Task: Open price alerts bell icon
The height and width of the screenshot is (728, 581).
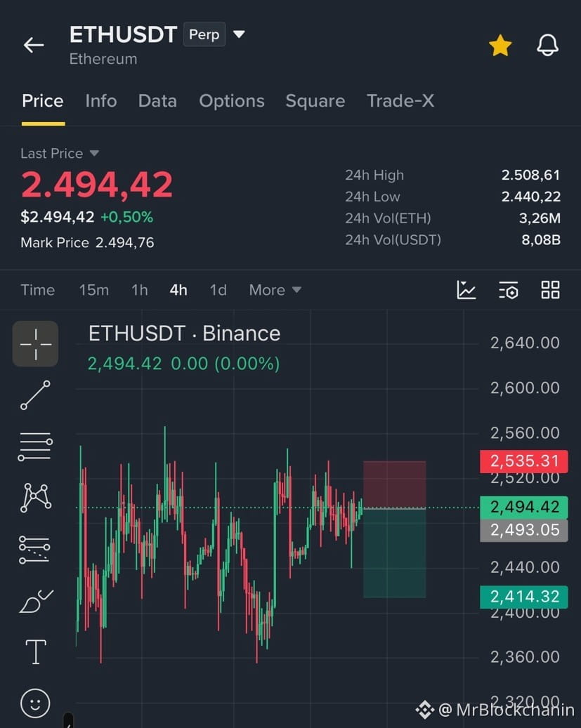Action: [547, 45]
